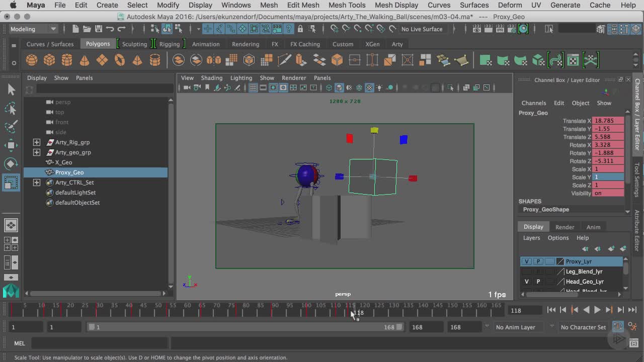Screen dimensions: 644x362
Task: Open the No Character Set dropdown
Action: 583,327
